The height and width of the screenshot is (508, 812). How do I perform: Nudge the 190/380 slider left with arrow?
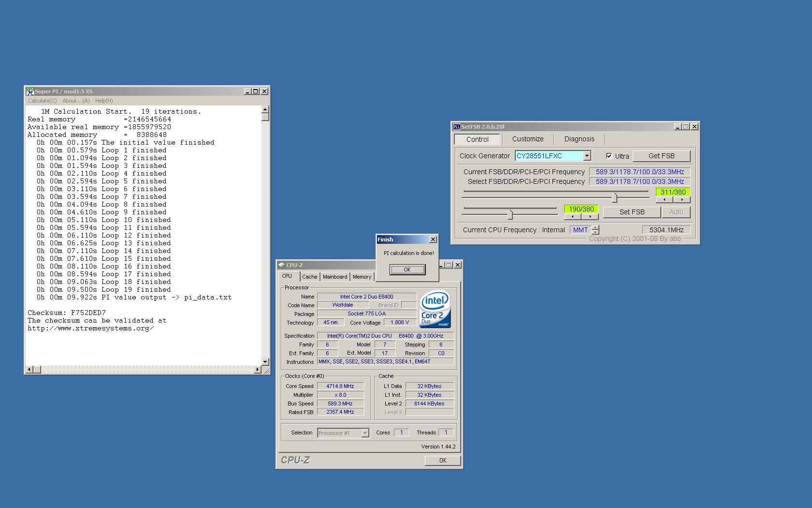click(x=573, y=217)
